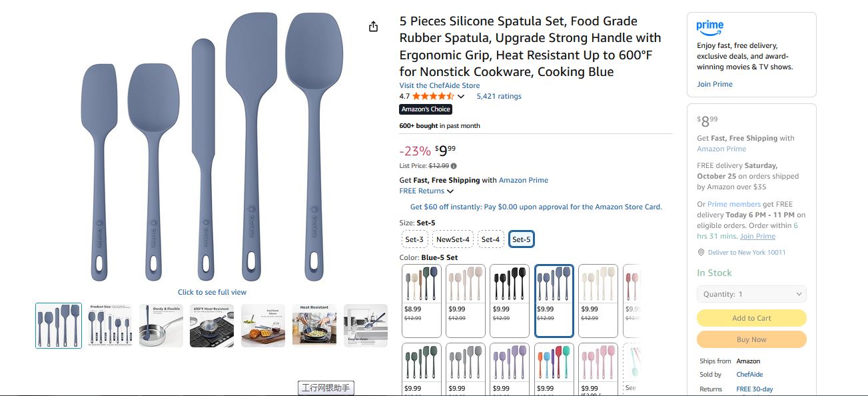The width and height of the screenshot is (868, 396).
Task: Expand the FREE Returns dropdown
Action: pos(426,191)
